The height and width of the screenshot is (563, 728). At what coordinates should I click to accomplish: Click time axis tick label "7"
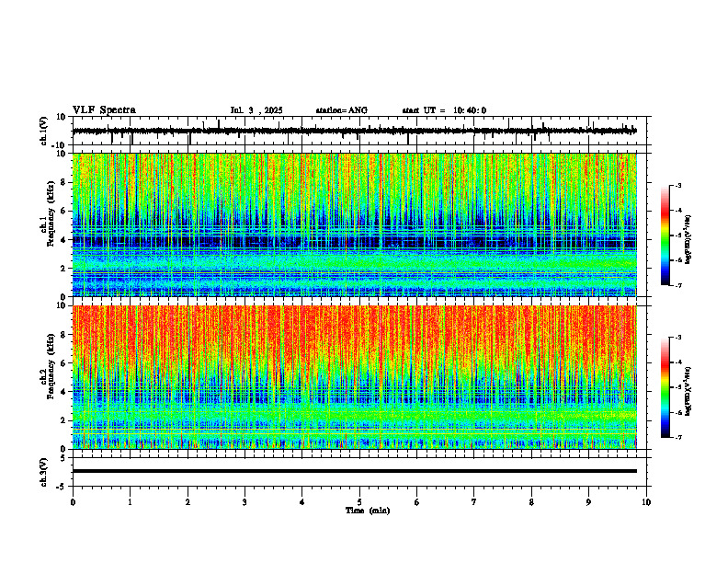pyautogui.click(x=474, y=502)
